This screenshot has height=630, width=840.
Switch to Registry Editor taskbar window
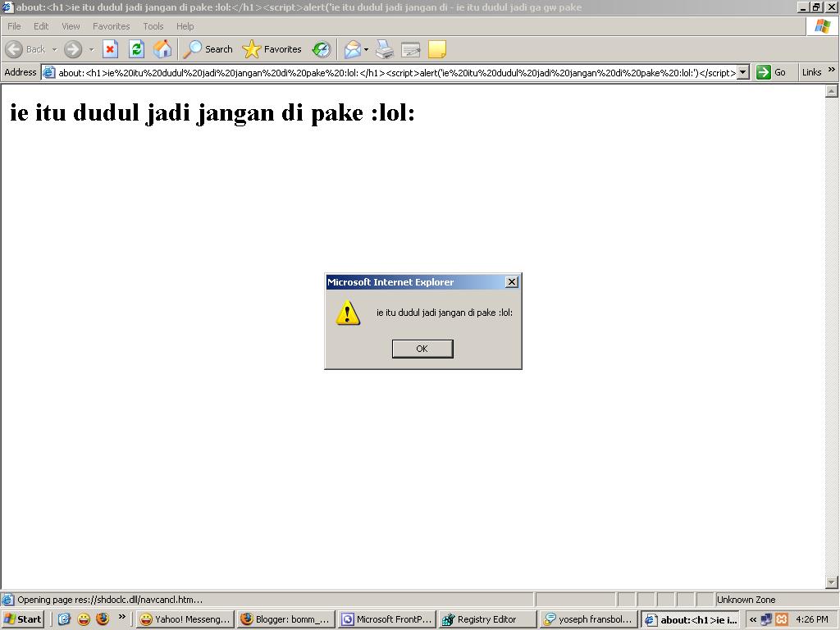[487, 619]
